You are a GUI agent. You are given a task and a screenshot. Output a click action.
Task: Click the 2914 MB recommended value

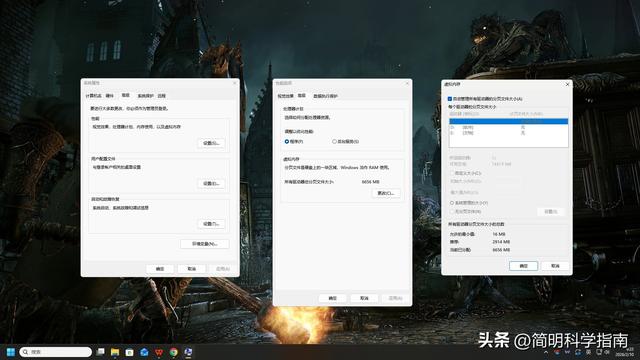click(x=501, y=242)
